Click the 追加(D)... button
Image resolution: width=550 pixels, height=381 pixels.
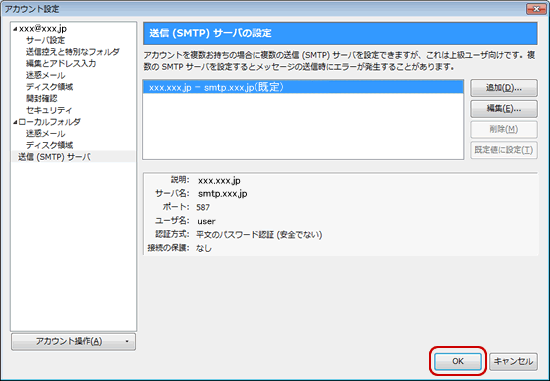pyautogui.click(x=504, y=88)
